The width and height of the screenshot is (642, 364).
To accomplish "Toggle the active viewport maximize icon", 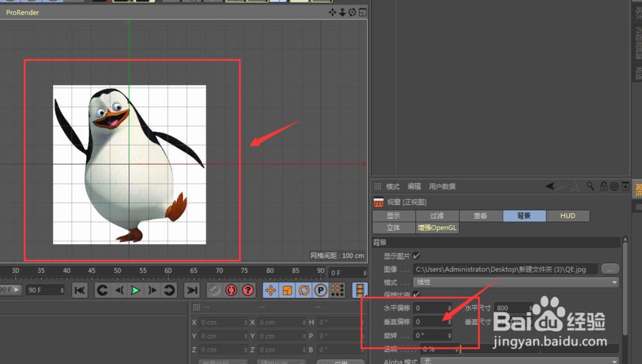I will 362,12.
